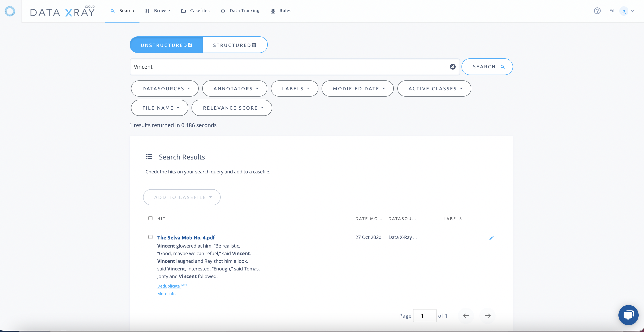Click the clear search text icon
The image size is (644, 332).
(x=453, y=66)
